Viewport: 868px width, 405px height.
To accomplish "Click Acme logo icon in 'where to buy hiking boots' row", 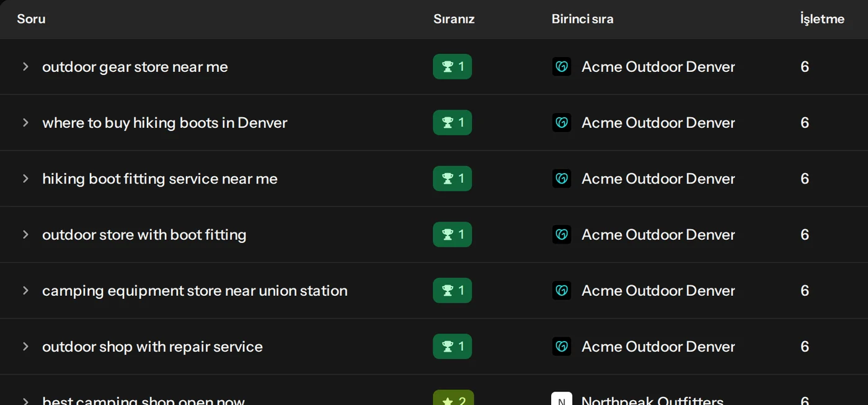I will point(562,123).
